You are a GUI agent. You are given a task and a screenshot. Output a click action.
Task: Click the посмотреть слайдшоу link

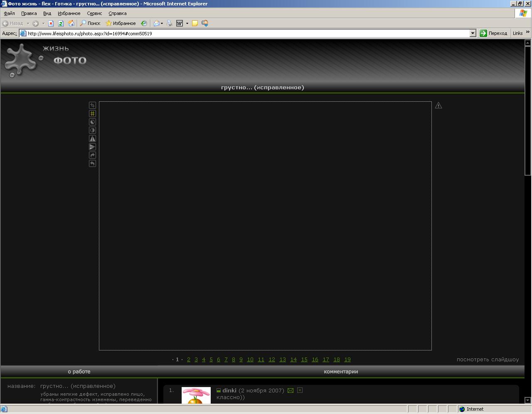(488, 360)
